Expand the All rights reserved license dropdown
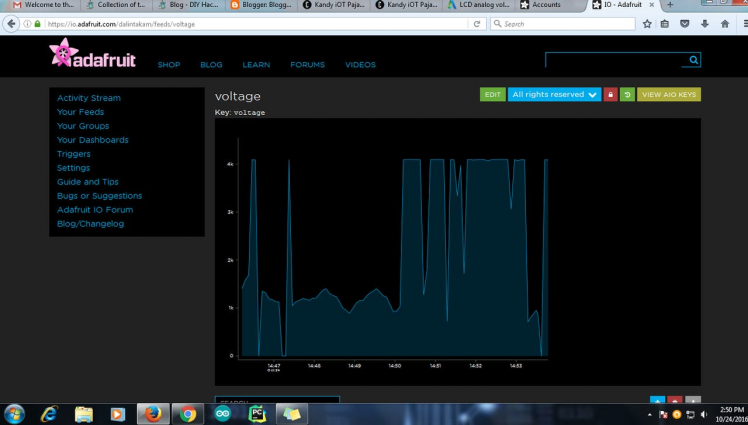This screenshot has height=425, width=748. [554, 94]
